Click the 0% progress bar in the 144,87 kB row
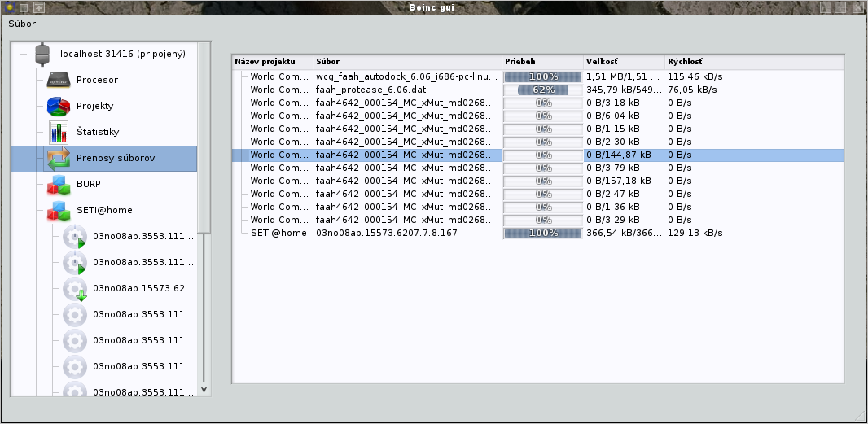The width and height of the screenshot is (868, 424). 543,155
